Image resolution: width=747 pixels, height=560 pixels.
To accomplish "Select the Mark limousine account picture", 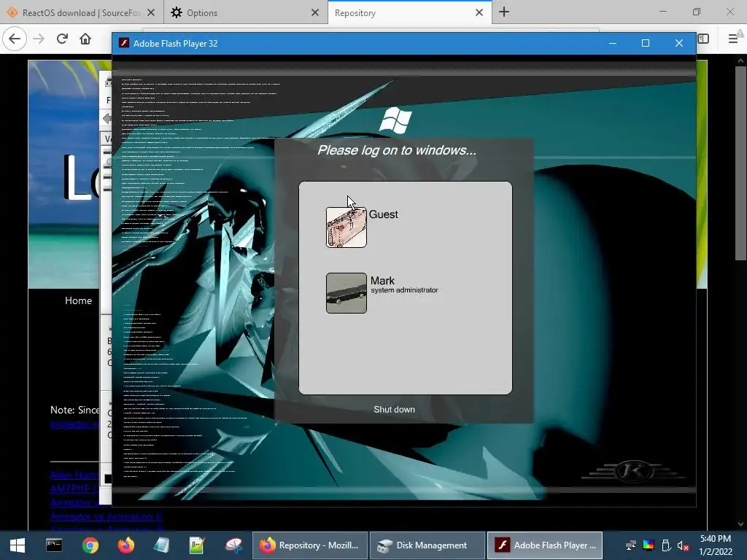I will click(x=347, y=293).
